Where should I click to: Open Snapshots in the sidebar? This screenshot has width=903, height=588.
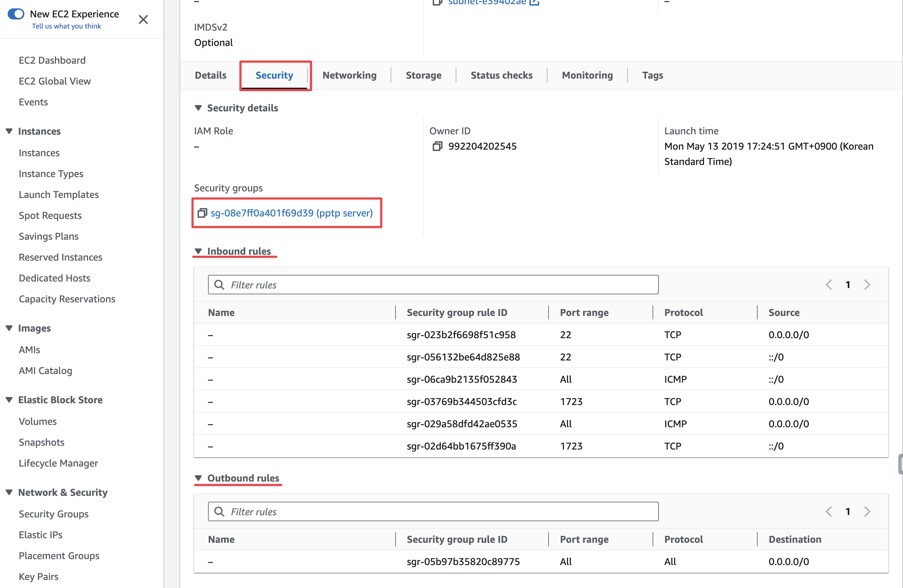coord(42,442)
